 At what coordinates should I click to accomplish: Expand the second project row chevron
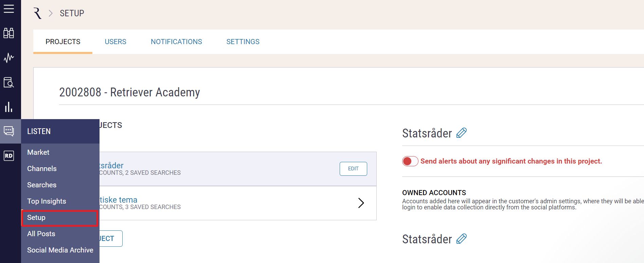361,203
